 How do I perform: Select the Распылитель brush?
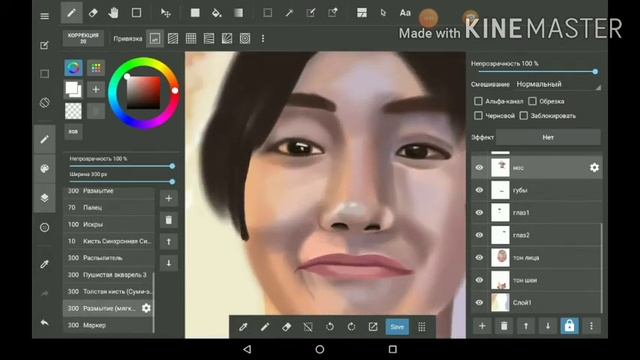click(109, 258)
